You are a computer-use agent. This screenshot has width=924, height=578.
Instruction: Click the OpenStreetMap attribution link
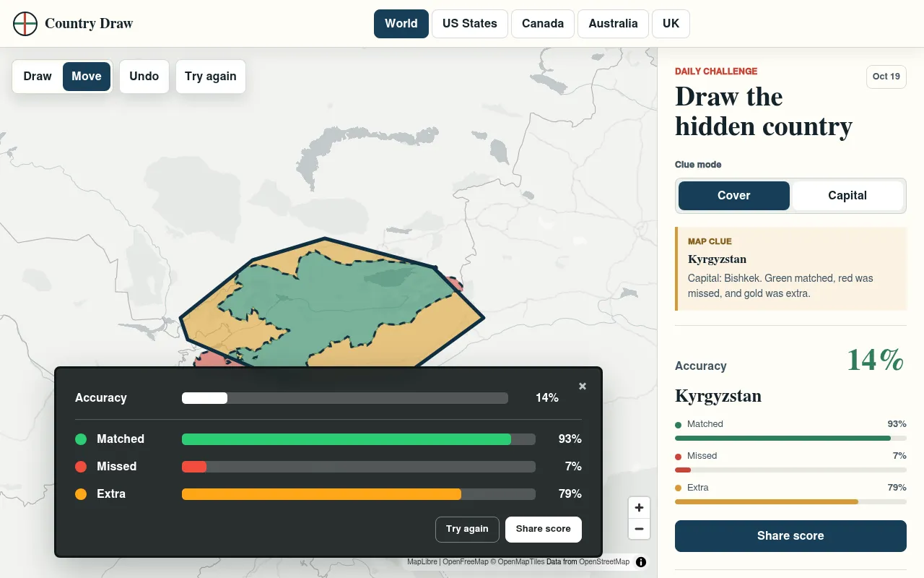[604, 562]
